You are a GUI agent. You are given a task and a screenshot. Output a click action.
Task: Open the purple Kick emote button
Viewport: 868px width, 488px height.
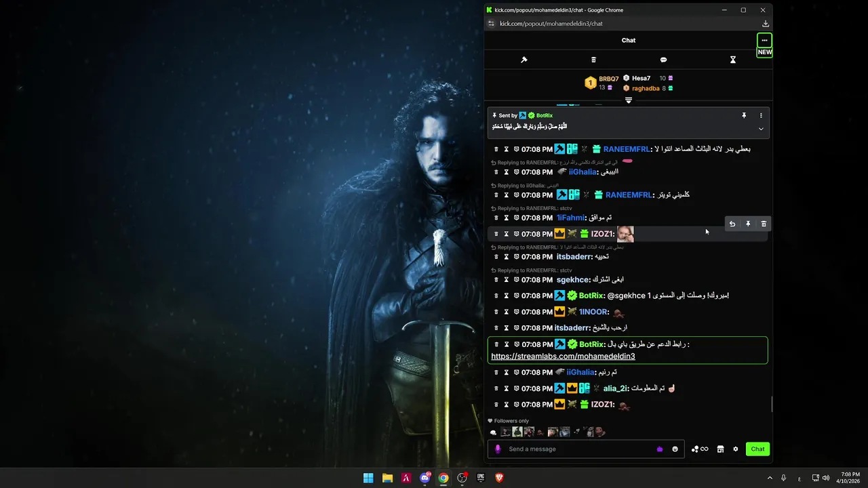pos(660,449)
